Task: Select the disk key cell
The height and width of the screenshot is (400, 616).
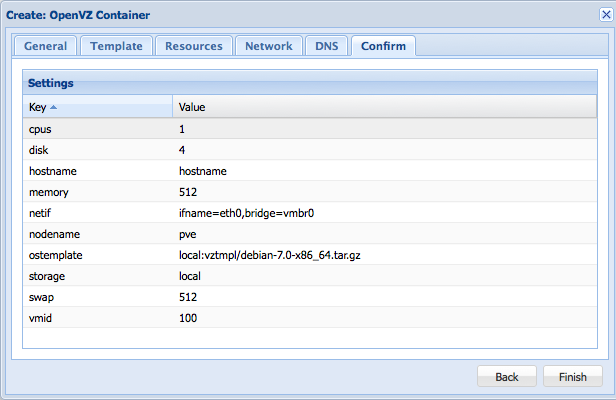Action: 98,150
